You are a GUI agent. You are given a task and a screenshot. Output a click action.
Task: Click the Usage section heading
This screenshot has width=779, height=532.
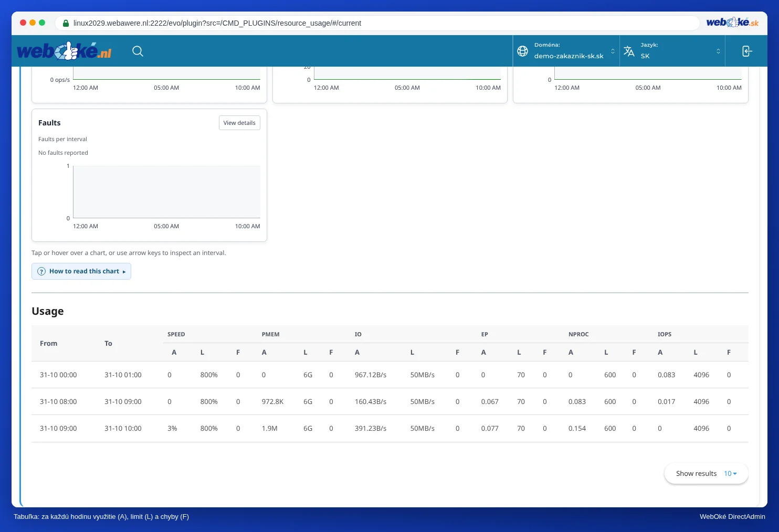coord(48,311)
